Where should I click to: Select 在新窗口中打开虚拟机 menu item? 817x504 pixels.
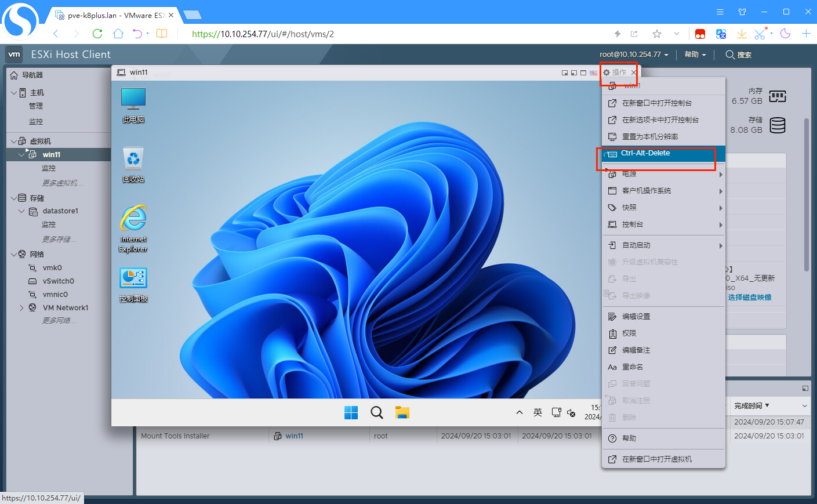pos(663,459)
